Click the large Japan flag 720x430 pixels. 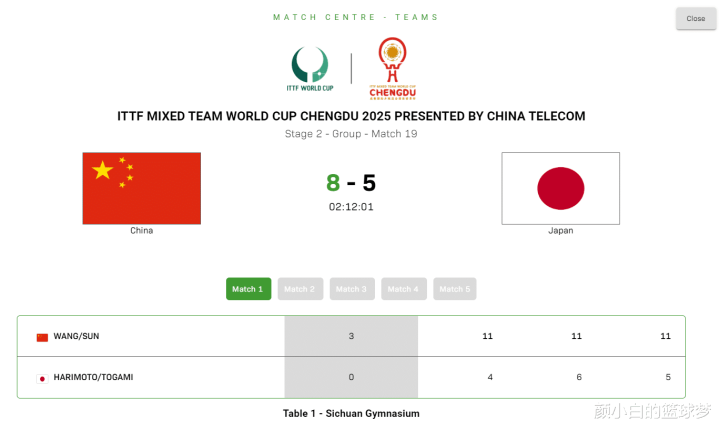coord(560,188)
